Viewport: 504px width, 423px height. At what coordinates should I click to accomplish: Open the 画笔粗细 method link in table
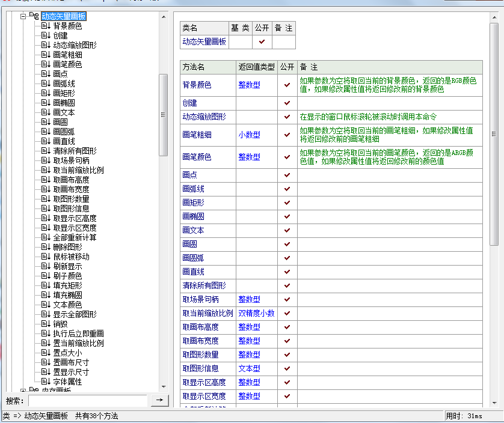tap(197, 135)
